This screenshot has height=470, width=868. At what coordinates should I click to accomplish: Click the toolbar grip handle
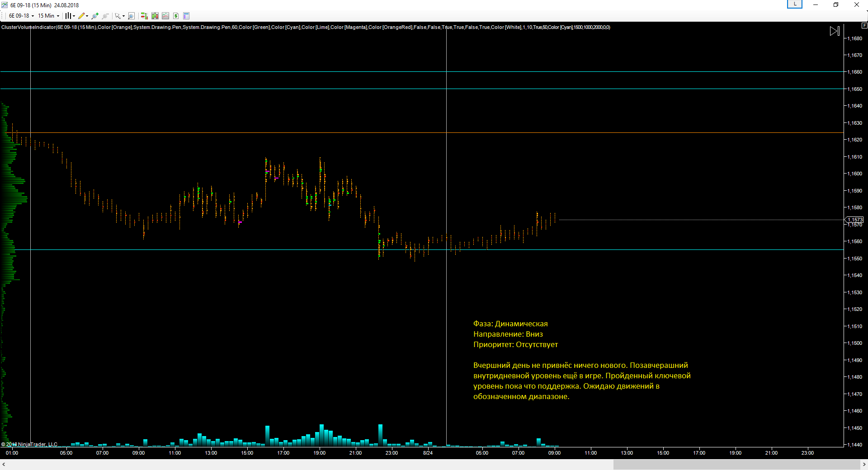(2, 16)
